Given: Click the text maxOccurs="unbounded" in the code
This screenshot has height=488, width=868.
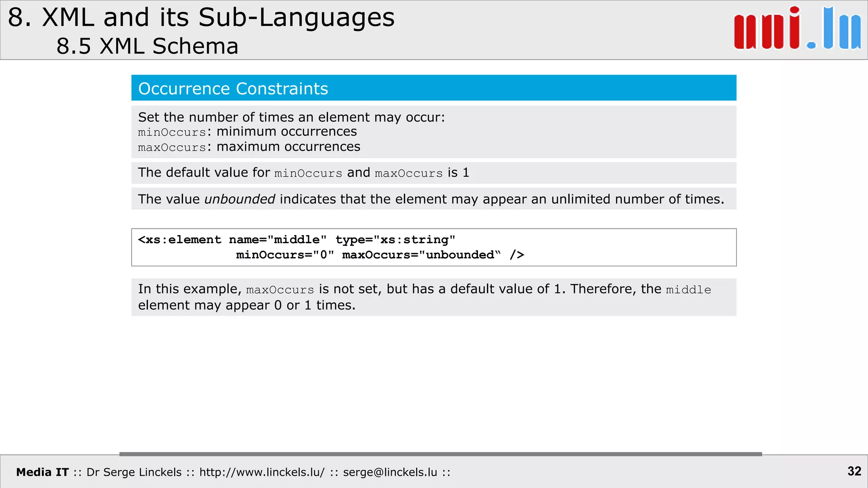Looking at the screenshot, I should point(421,255).
